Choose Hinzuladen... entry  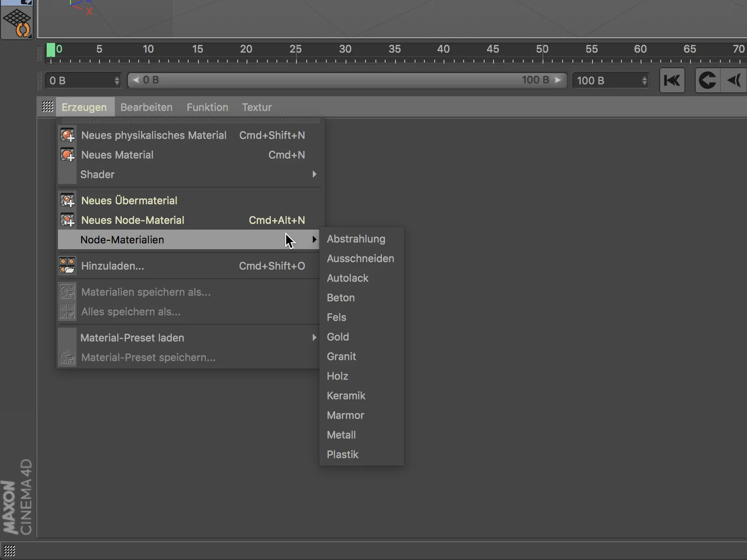(189, 266)
